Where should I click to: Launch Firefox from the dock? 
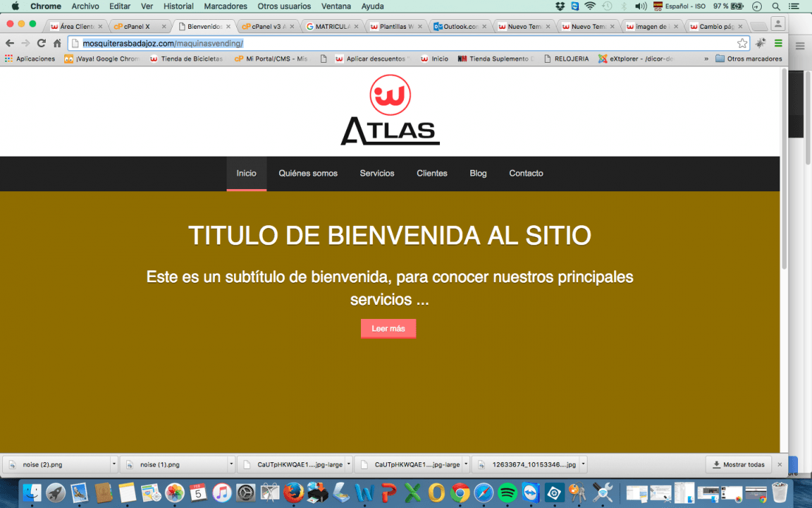[294, 492]
